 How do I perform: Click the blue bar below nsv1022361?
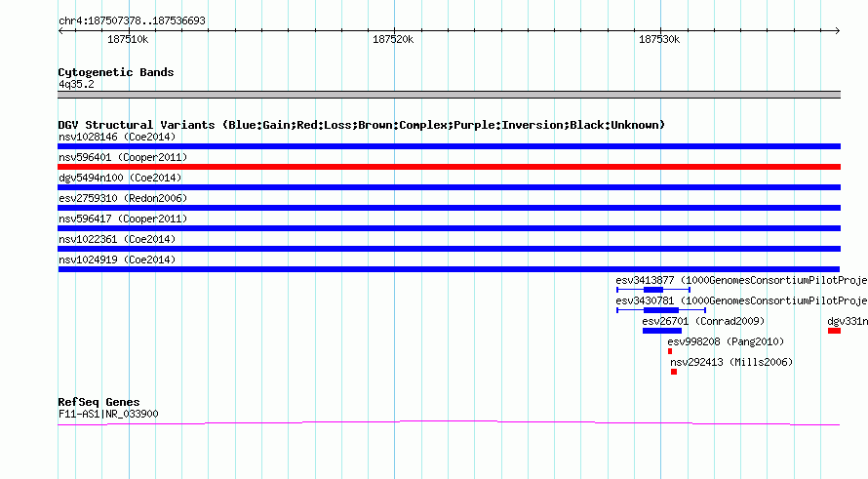(449, 249)
